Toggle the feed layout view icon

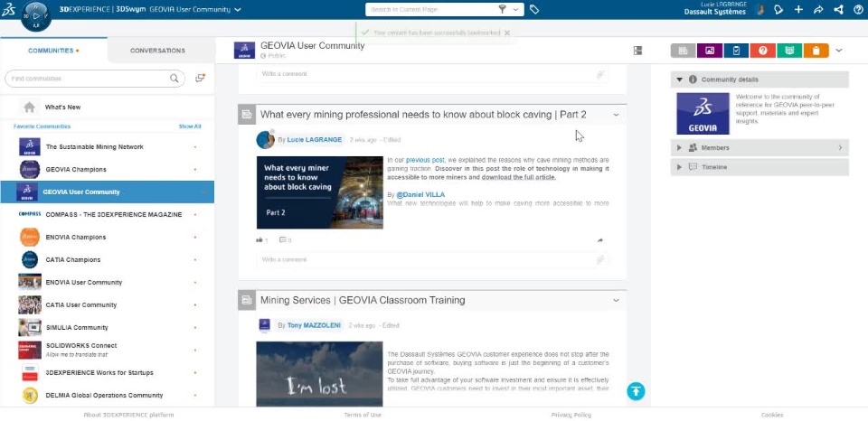pyautogui.click(x=637, y=51)
